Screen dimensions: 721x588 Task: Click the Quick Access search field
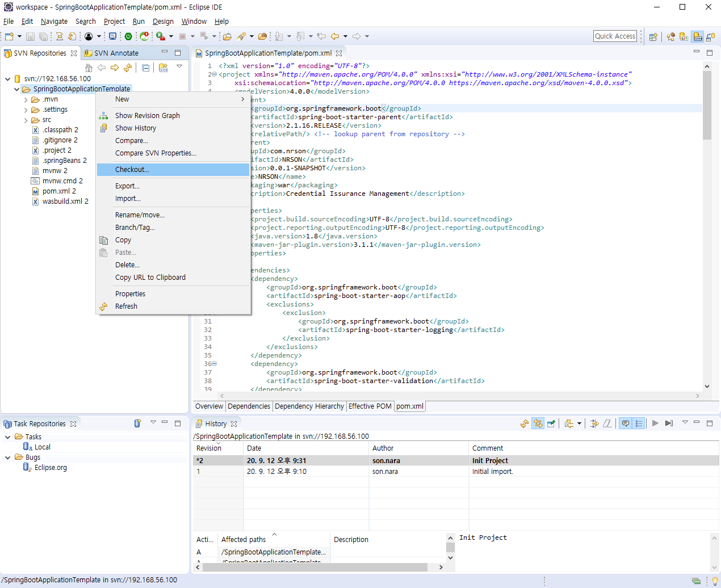[615, 36]
